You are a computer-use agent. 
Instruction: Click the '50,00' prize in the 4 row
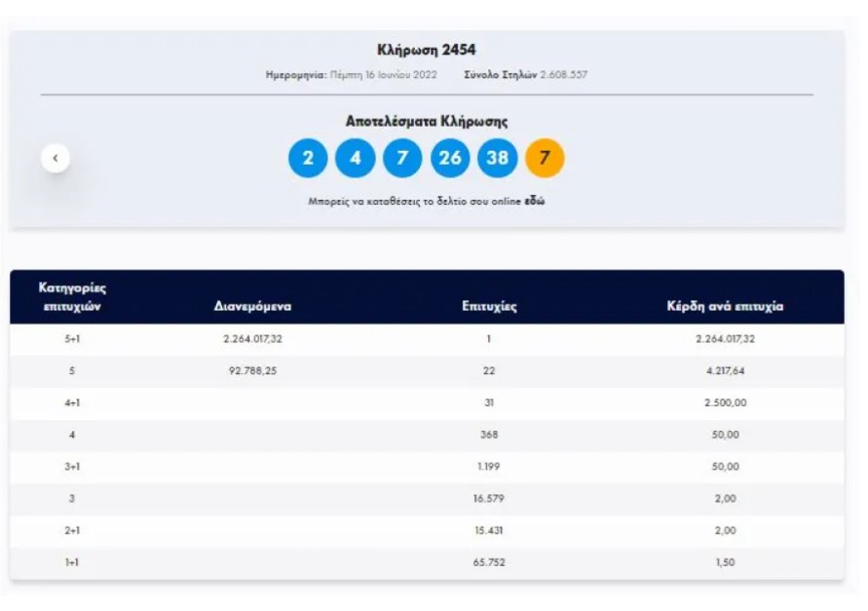[725, 435]
